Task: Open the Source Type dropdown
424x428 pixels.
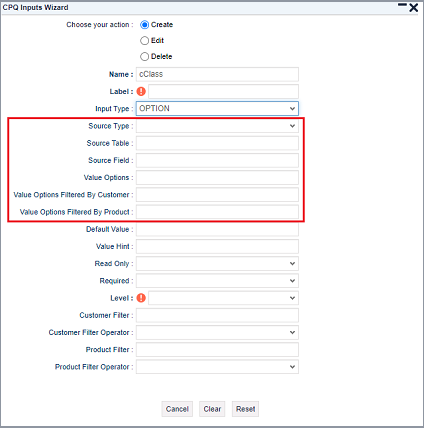Action: (x=217, y=126)
